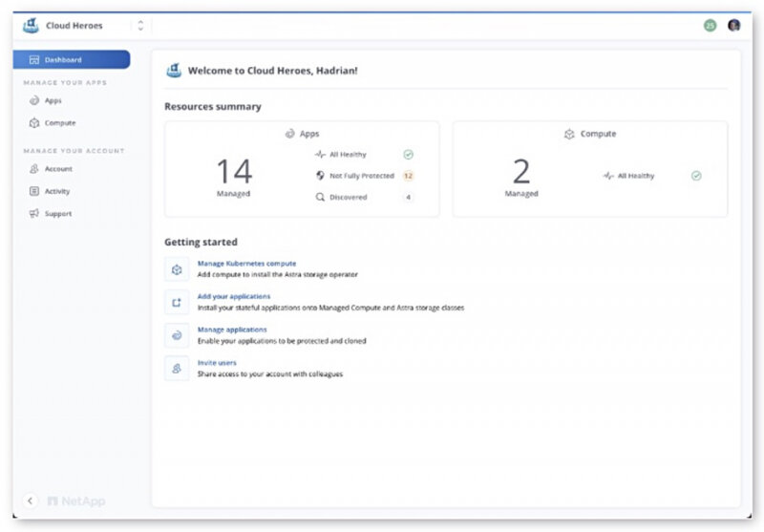Open the green notifications badge icon
764x532 pixels.
tap(710, 26)
